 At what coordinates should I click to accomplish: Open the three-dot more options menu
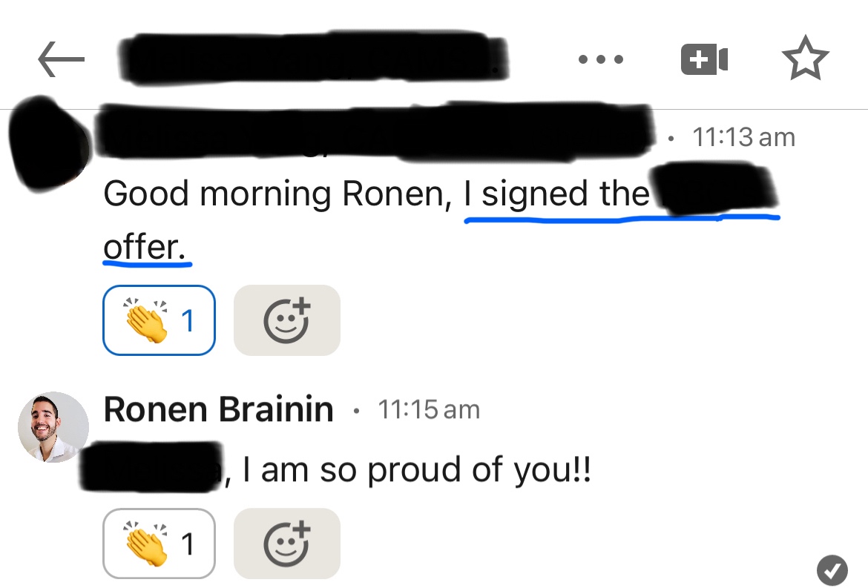[x=601, y=59]
